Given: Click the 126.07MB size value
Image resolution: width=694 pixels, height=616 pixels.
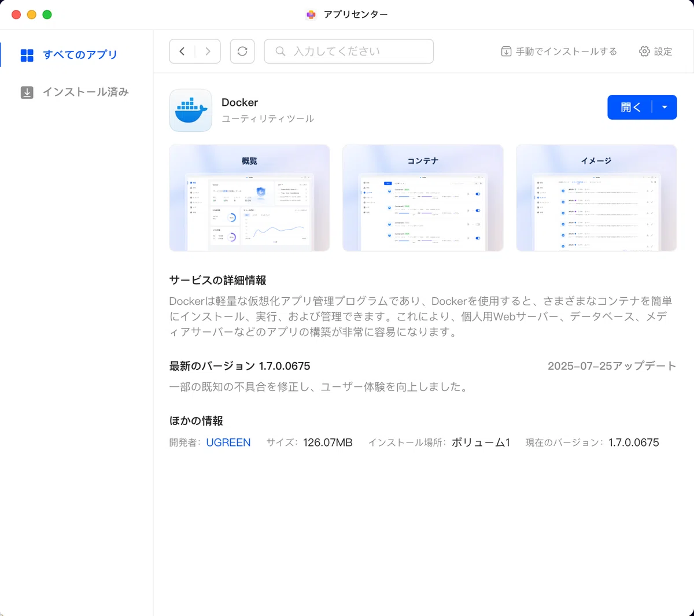Looking at the screenshot, I should [328, 442].
